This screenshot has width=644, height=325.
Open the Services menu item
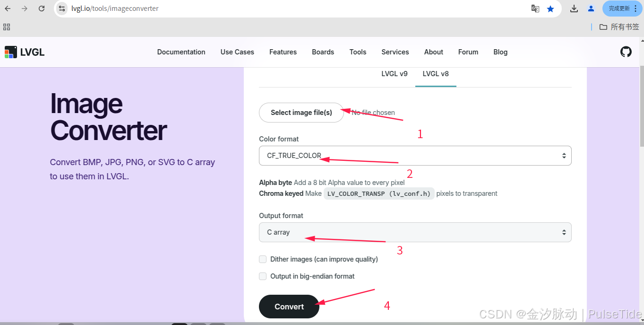click(395, 52)
